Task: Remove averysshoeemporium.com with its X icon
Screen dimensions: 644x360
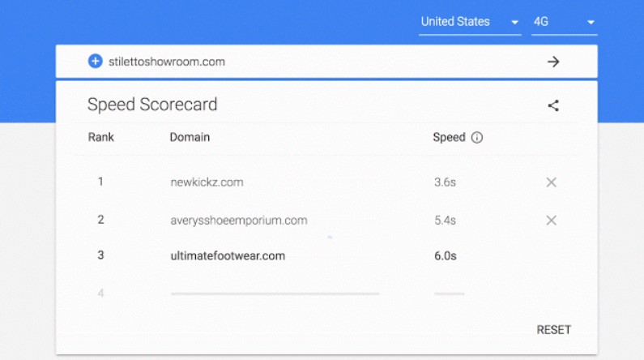Action: click(551, 221)
